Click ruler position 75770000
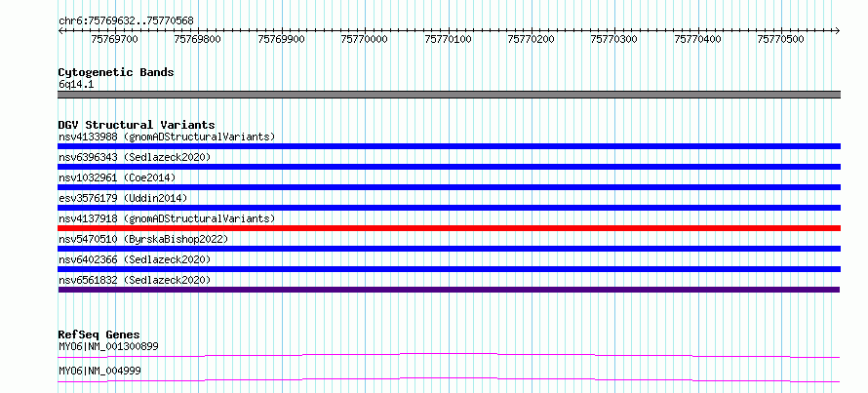 (x=364, y=39)
